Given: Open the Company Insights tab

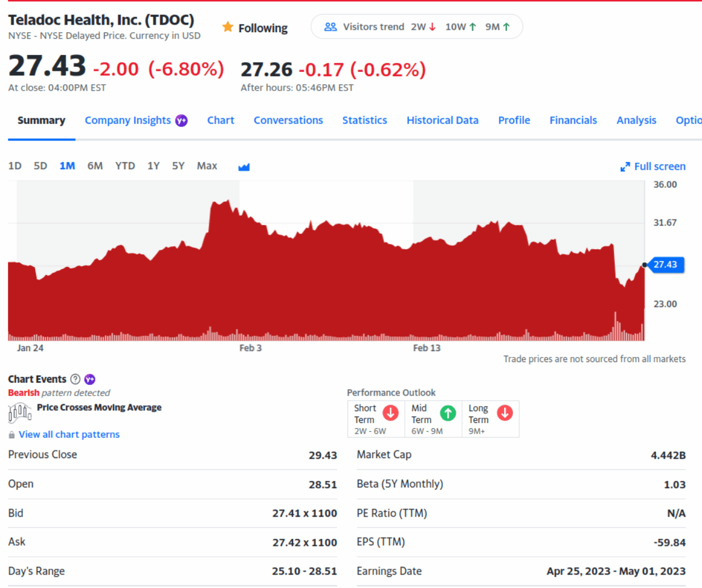Looking at the screenshot, I should [128, 121].
